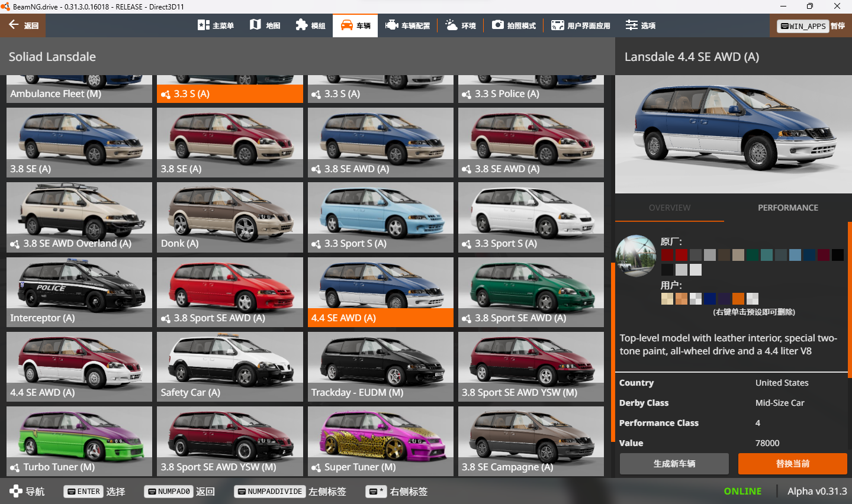
Task: Open the 模组 mods puzzle icon
Action: (311, 25)
